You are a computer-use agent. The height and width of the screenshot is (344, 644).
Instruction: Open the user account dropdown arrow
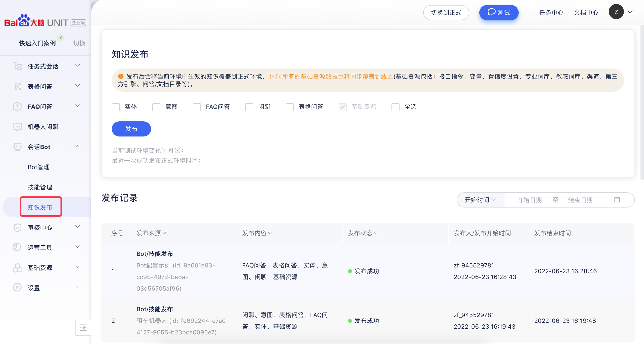(630, 12)
